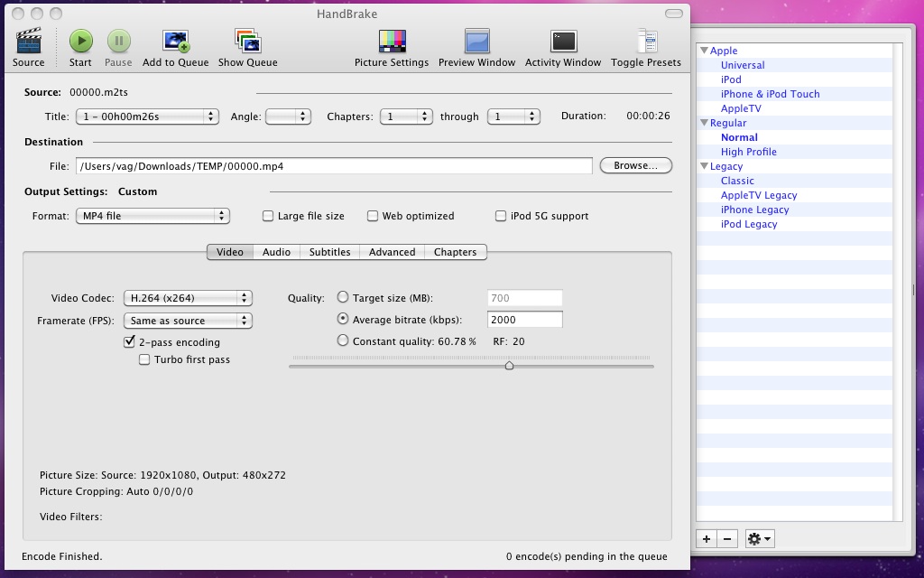Start encoding with the green play icon
This screenshot has height=578, width=924.
(x=80, y=42)
